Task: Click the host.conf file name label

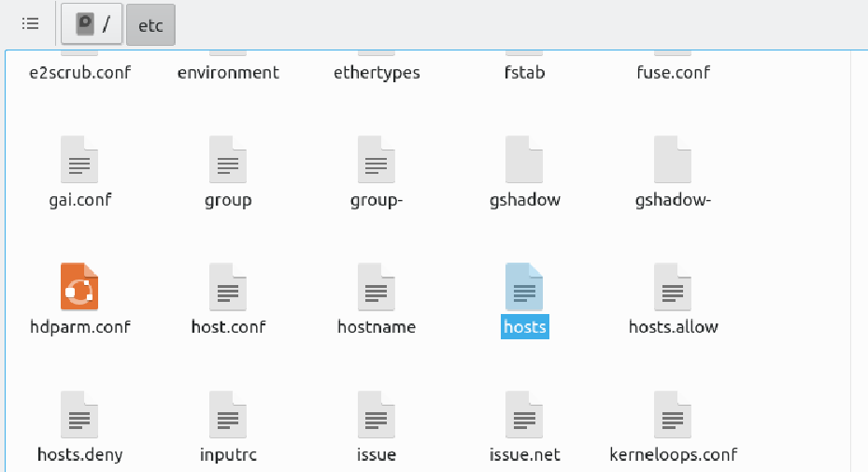Action: tap(228, 327)
